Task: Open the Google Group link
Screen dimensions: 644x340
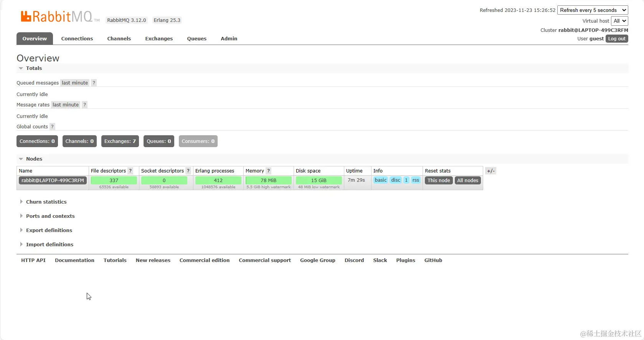Action: pos(318,260)
